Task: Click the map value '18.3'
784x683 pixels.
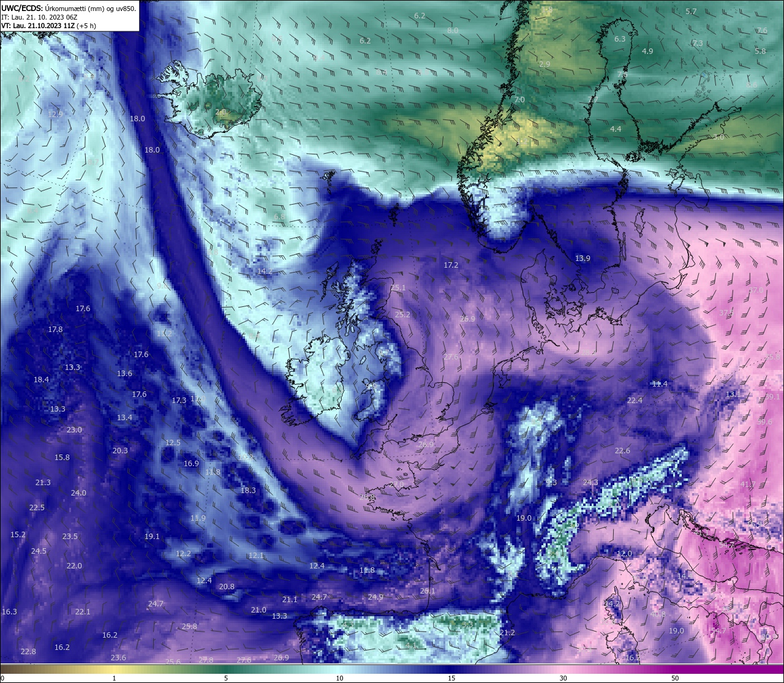Action: tap(248, 491)
